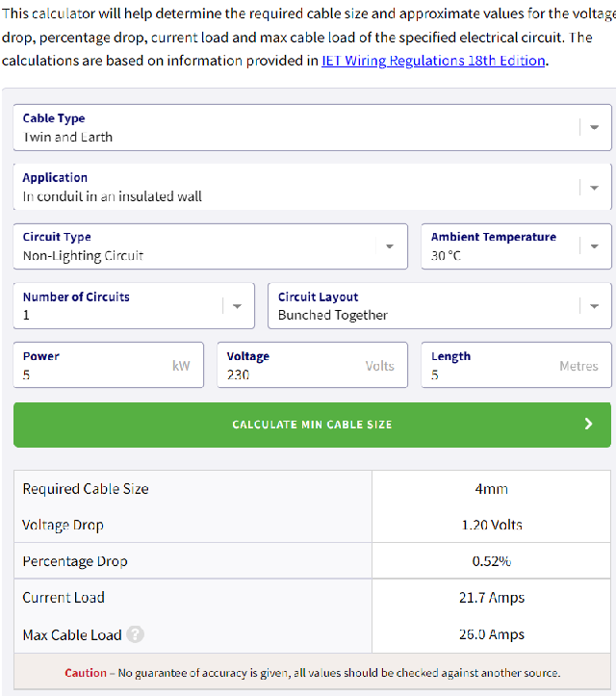Click the 26.0 Amps max cable load value
Screen dimensions: 616x696
(x=491, y=634)
